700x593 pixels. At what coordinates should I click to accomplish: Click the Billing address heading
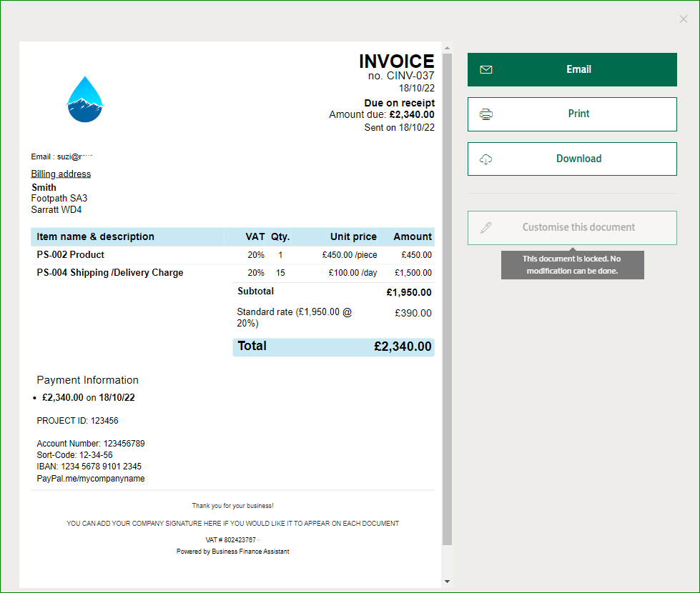tap(61, 174)
